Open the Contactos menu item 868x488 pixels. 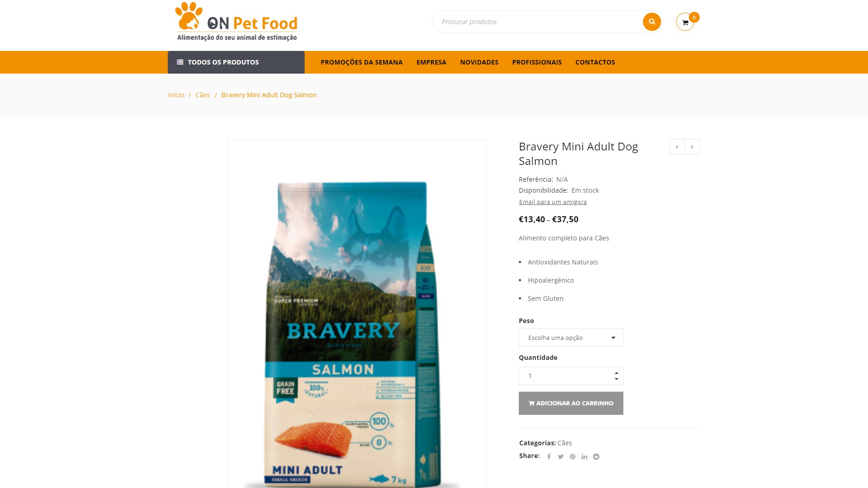tap(595, 62)
